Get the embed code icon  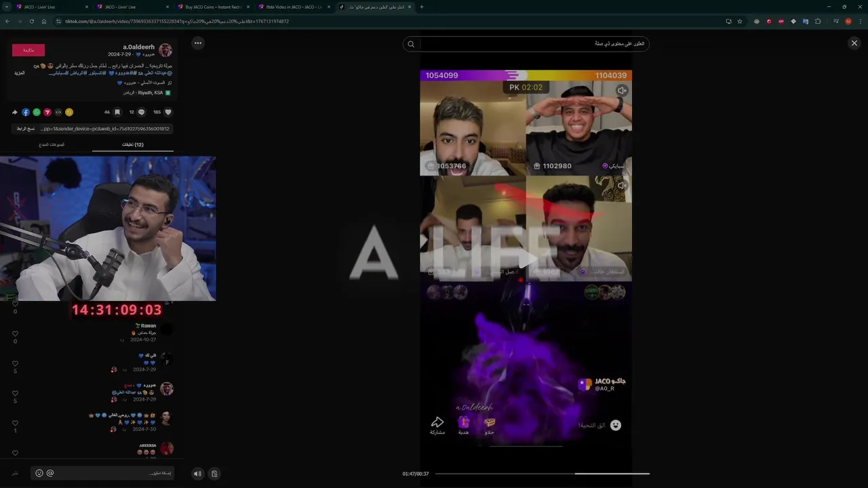[58, 112]
